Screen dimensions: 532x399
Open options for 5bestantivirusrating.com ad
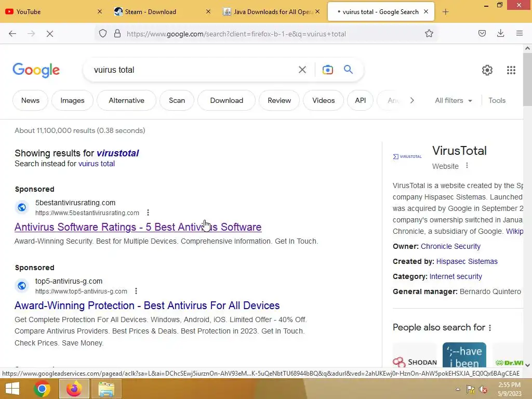(148, 212)
